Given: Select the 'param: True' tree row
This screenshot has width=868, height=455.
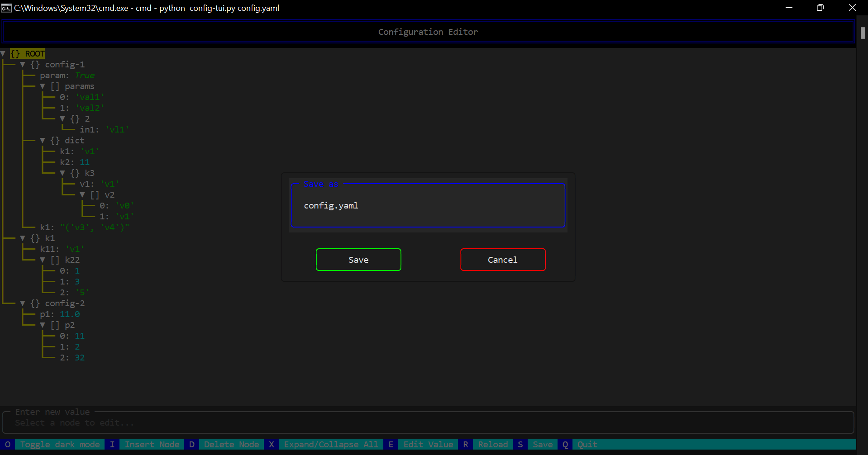Looking at the screenshot, I should [x=67, y=76].
